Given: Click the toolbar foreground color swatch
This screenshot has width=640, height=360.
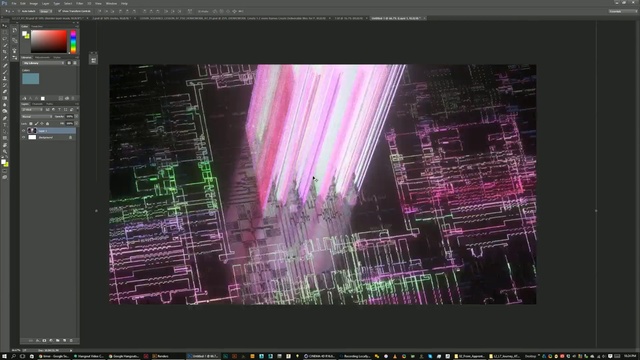Looking at the screenshot, I should tap(4, 162).
